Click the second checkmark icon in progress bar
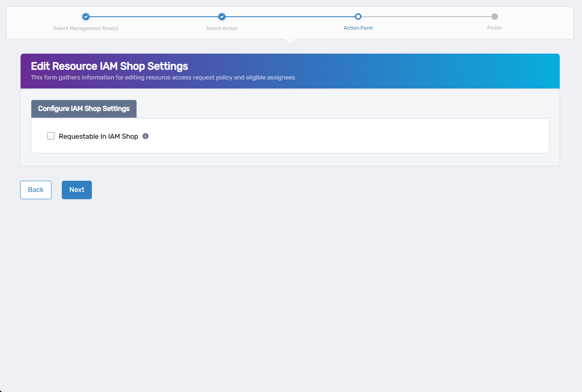This screenshot has height=392, width=582. point(222,16)
